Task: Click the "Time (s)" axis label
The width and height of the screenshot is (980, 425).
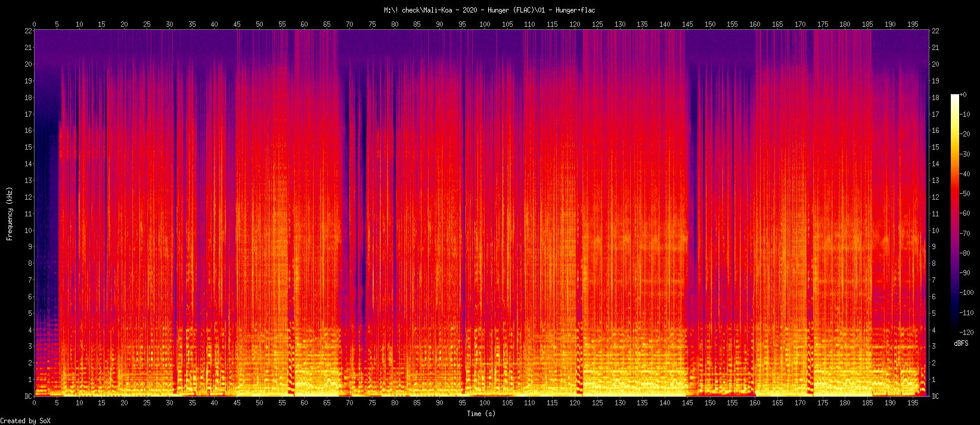Action: pyautogui.click(x=481, y=413)
